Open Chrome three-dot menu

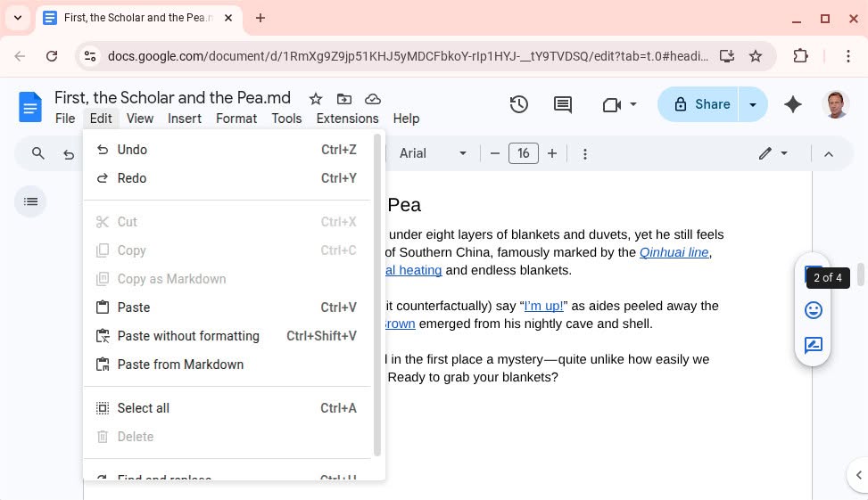tap(848, 56)
